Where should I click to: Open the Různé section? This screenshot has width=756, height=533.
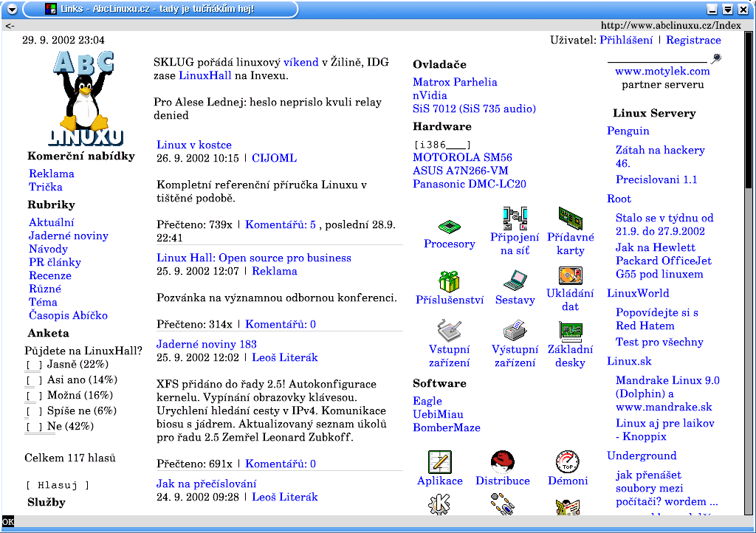(45, 289)
